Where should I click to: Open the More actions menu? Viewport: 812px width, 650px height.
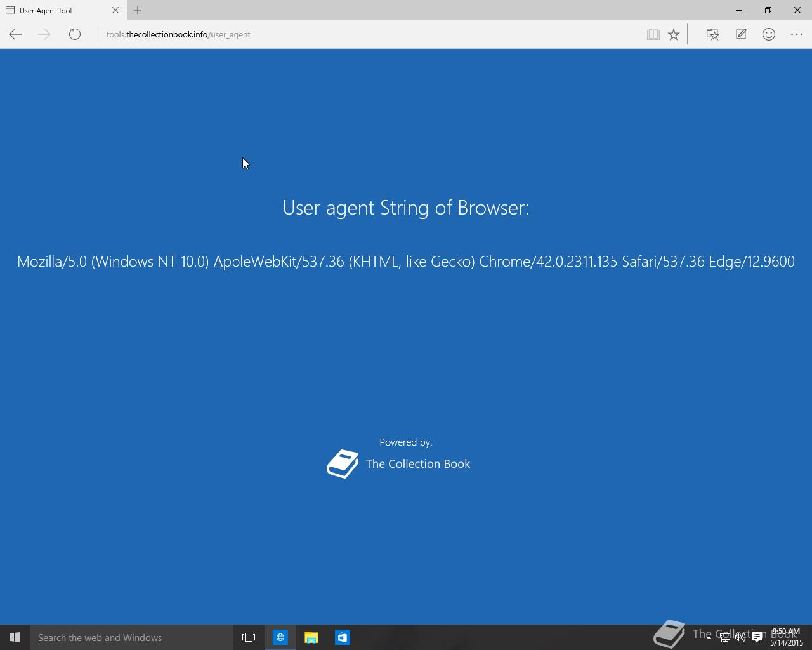[797, 34]
